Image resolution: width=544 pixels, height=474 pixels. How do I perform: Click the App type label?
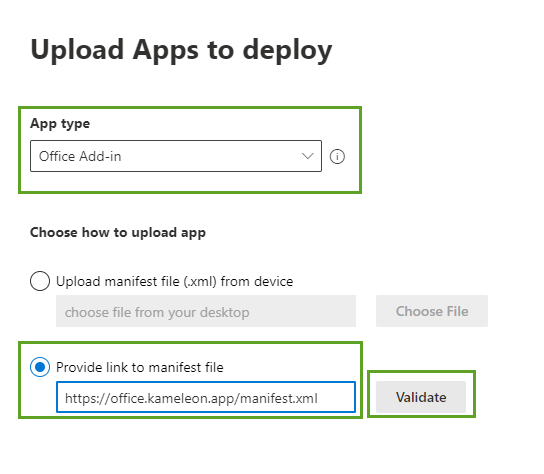tap(60, 124)
